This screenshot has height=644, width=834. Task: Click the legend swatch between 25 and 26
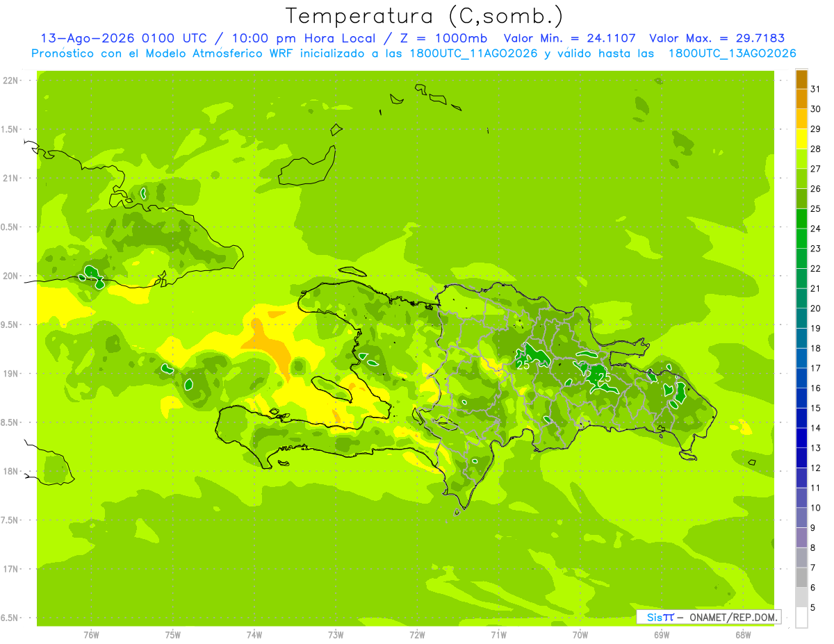(801, 199)
